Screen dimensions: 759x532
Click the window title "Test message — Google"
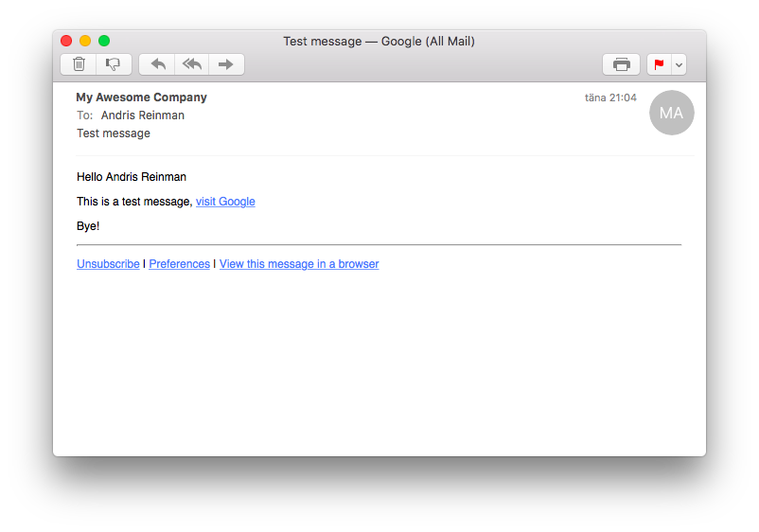tap(379, 42)
